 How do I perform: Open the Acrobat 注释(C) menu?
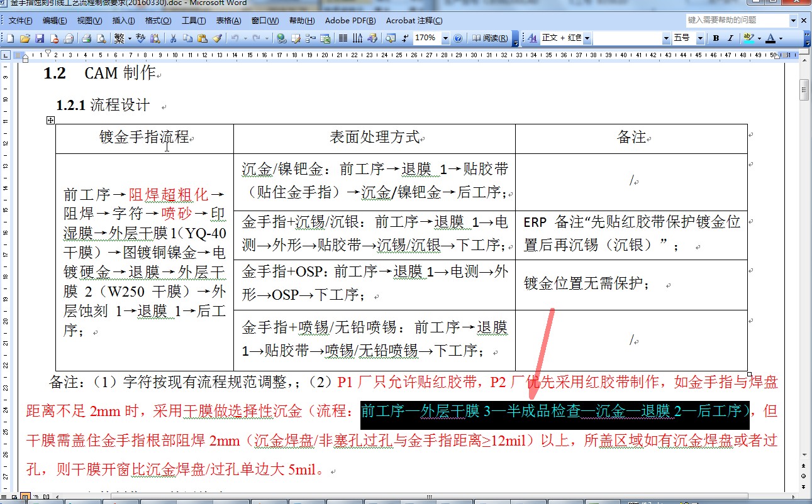[414, 21]
